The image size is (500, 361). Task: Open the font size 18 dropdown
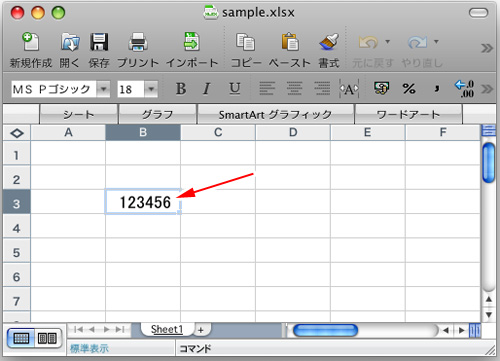[151, 89]
